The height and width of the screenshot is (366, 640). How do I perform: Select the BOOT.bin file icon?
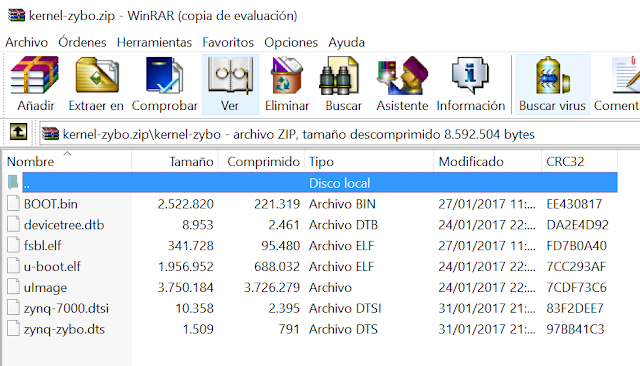[x=13, y=203]
